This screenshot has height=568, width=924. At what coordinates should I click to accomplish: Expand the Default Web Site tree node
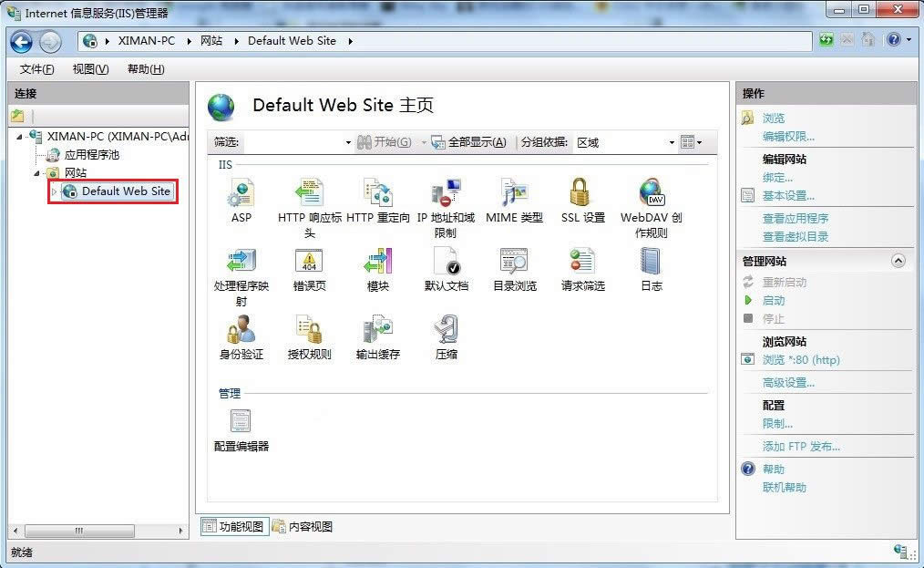pos(54,191)
